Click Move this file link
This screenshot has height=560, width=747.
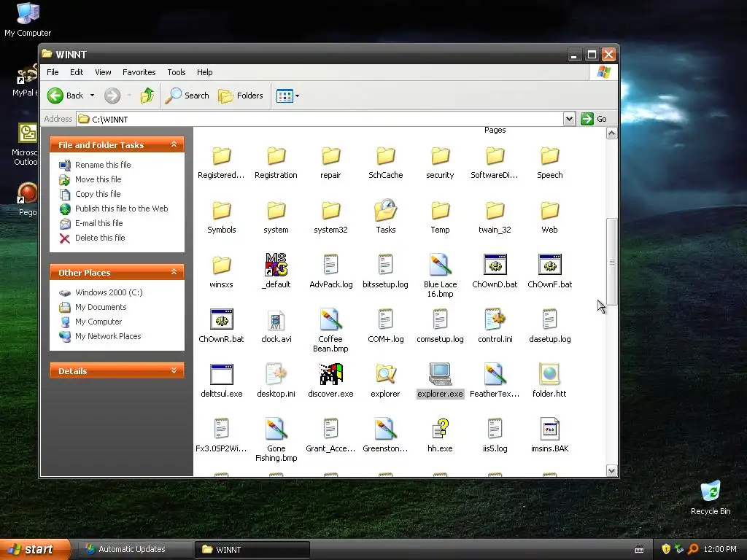98,179
